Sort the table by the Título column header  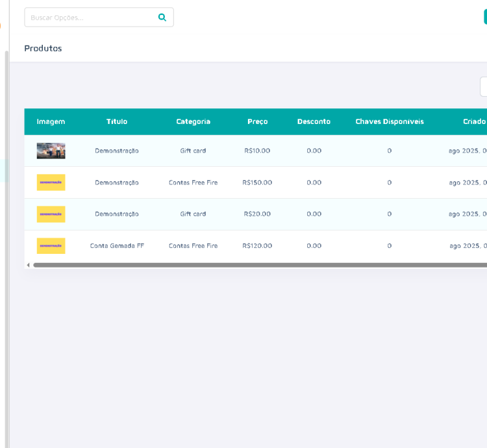[x=117, y=121]
